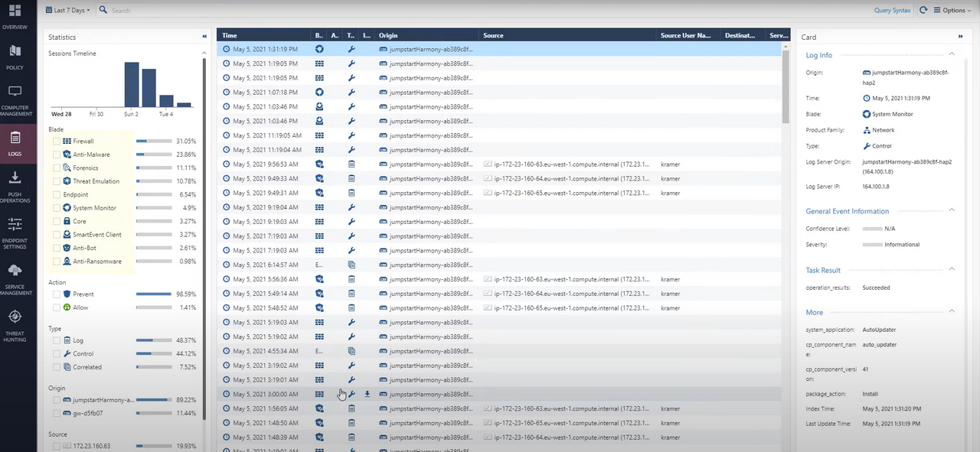The image size is (980, 452).
Task: Refresh the log query results
Action: (x=923, y=10)
